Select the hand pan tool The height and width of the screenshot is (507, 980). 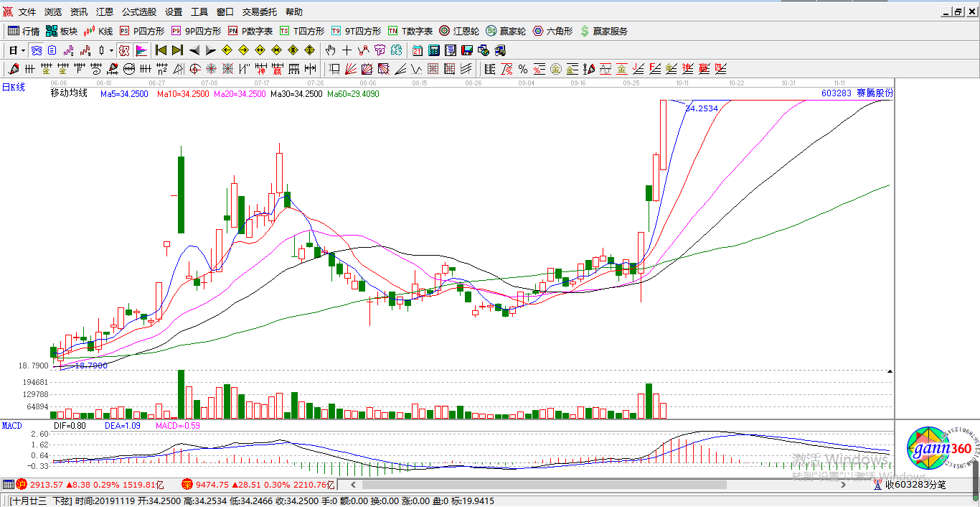(330, 50)
